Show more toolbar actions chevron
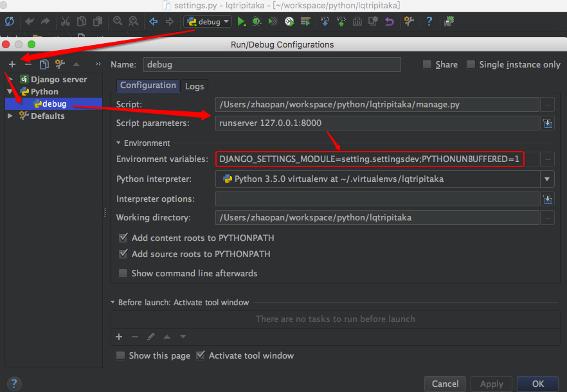The image size is (567, 392). (98, 64)
